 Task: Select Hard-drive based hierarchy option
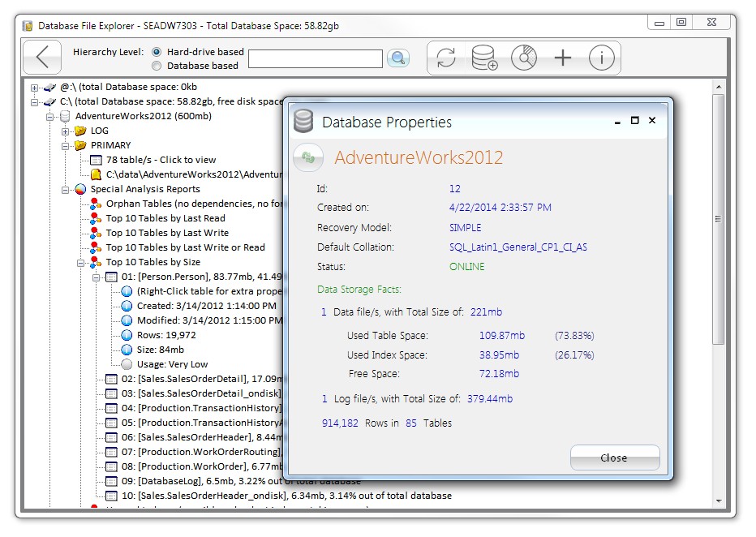click(x=157, y=52)
